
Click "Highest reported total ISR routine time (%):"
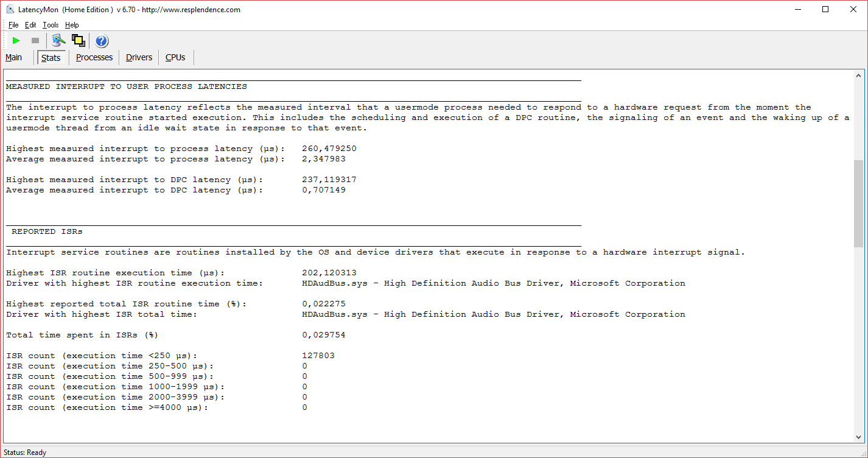127,304
